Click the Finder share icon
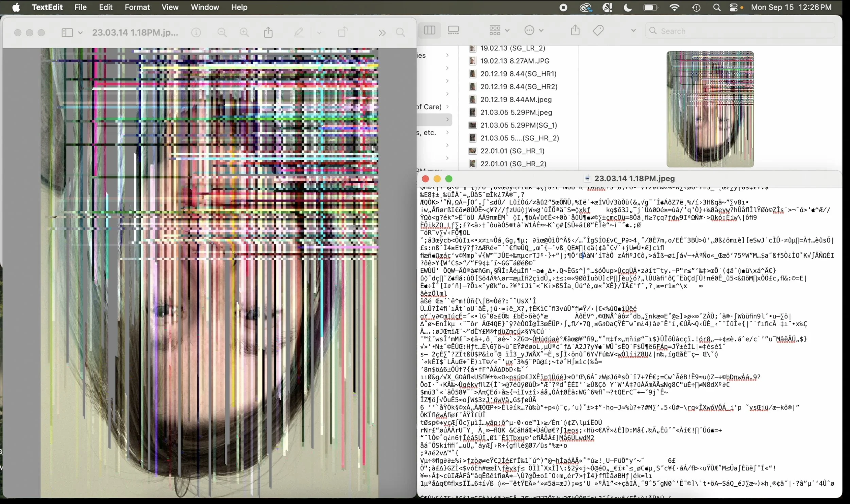Viewport: 850px width, 504px height. click(x=575, y=30)
